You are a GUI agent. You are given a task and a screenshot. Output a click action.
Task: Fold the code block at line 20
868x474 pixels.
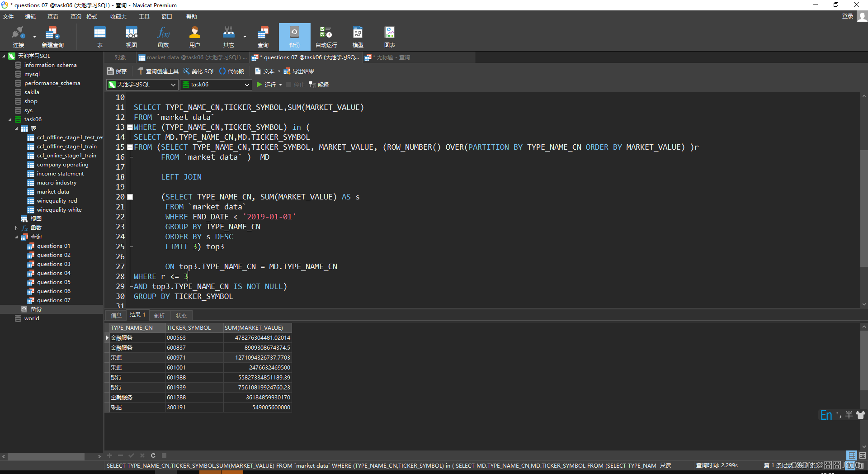[130, 197]
